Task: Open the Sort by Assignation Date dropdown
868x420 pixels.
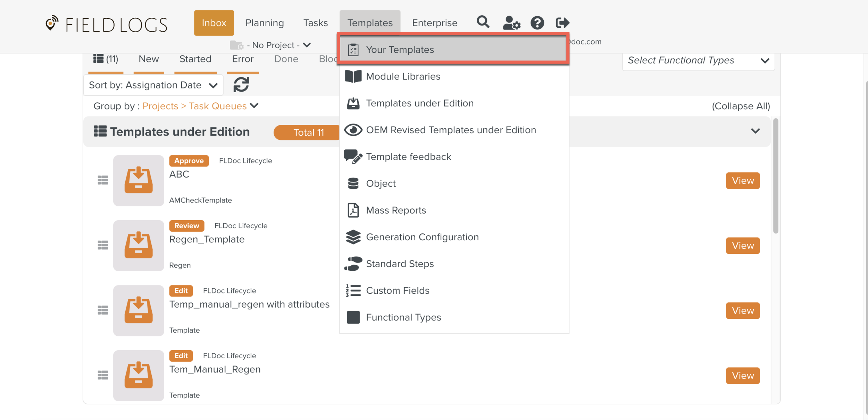Action: click(153, 85)
